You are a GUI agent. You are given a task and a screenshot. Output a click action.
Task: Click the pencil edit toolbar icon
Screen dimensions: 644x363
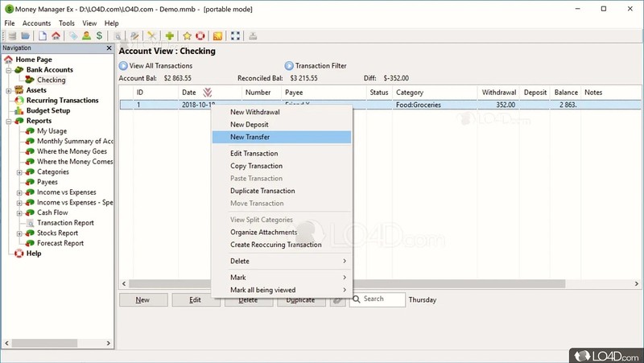coord(134,36)
